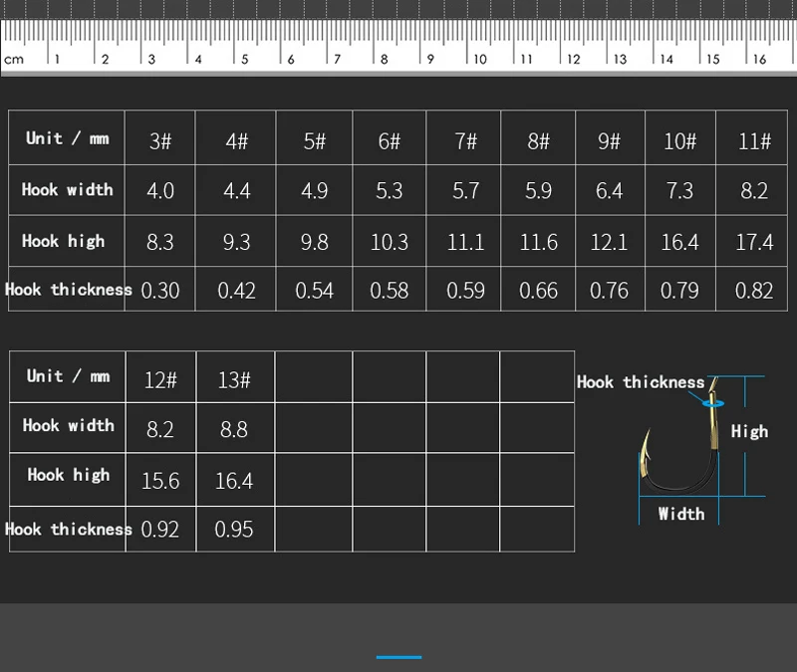Click the fishing hook diagram image
Viewport: 797px width, 672px height.
tap(680, 435)
